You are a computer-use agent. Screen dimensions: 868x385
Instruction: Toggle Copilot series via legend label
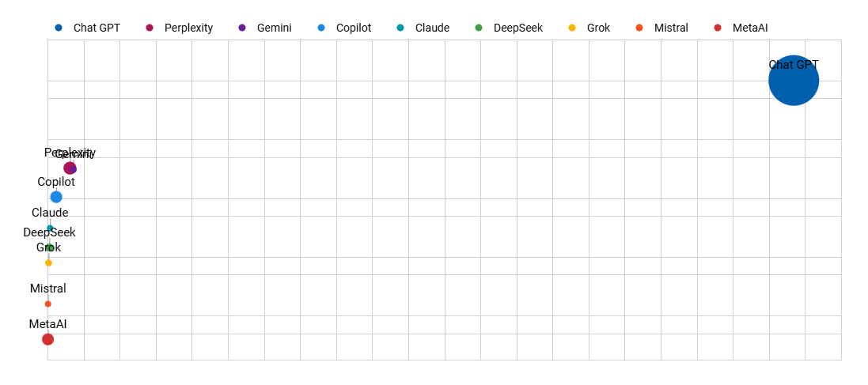coord(354,28)
